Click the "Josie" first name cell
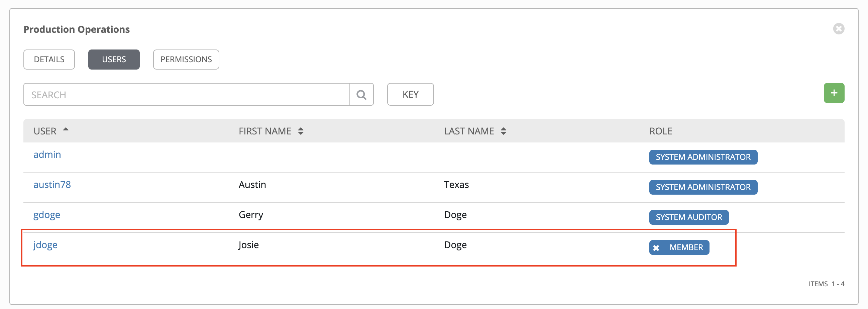This screenshot has width=868, height=309. click(249, 245)
